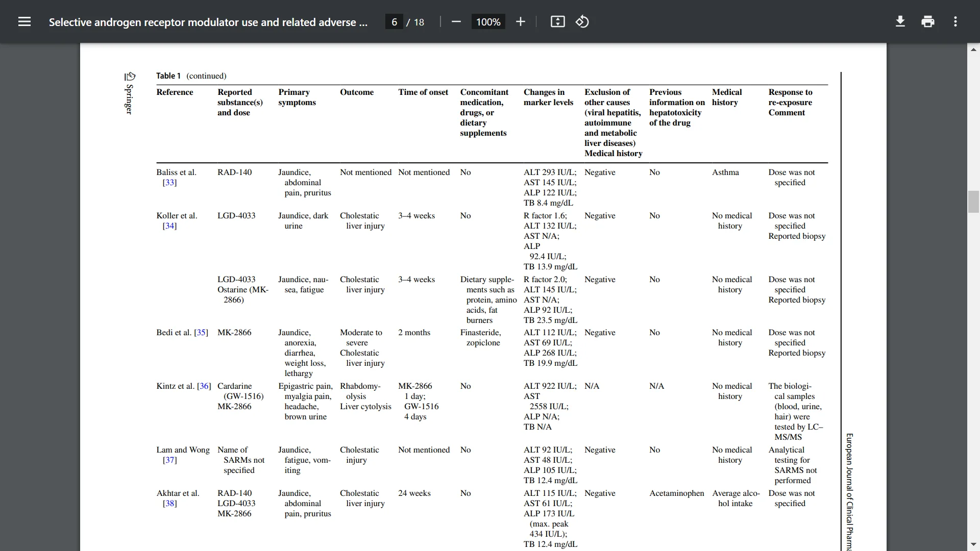The width and height of the screenshot is (980, 551).
Task: Zoom in with the plus icon
Action: (x=521, y=21)
